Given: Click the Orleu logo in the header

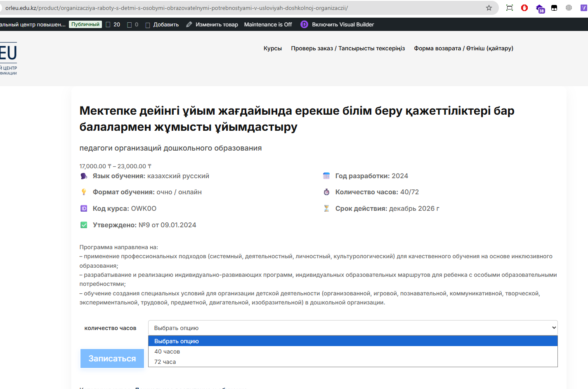Looking at the screenshot, I should pyautogui.click(x=8, y=58).
